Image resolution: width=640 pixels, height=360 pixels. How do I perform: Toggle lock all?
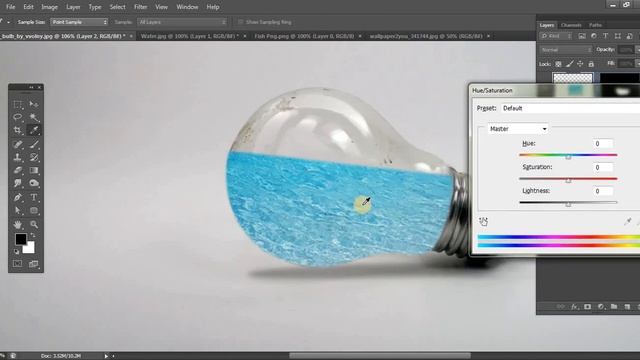[x=591, y=64]
